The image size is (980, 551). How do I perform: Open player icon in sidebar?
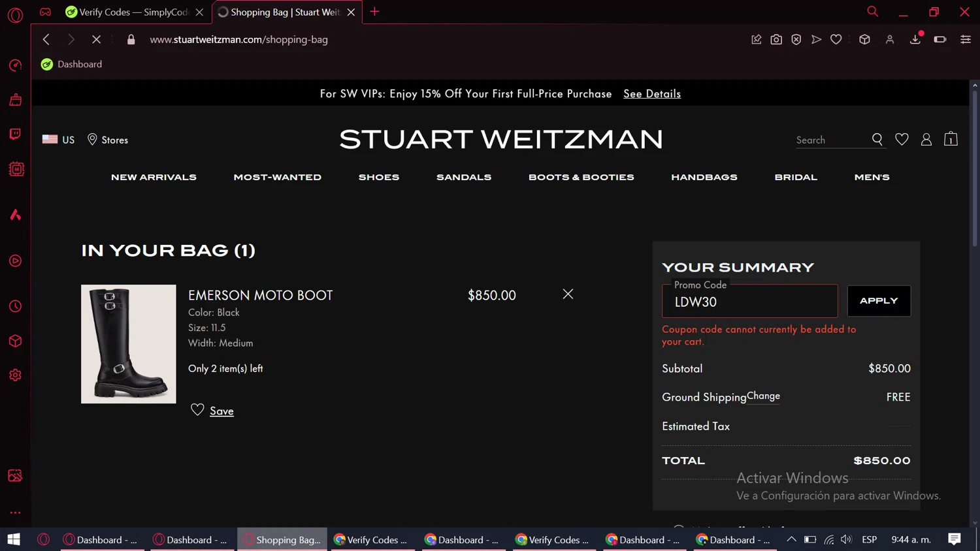pos(15,260)
